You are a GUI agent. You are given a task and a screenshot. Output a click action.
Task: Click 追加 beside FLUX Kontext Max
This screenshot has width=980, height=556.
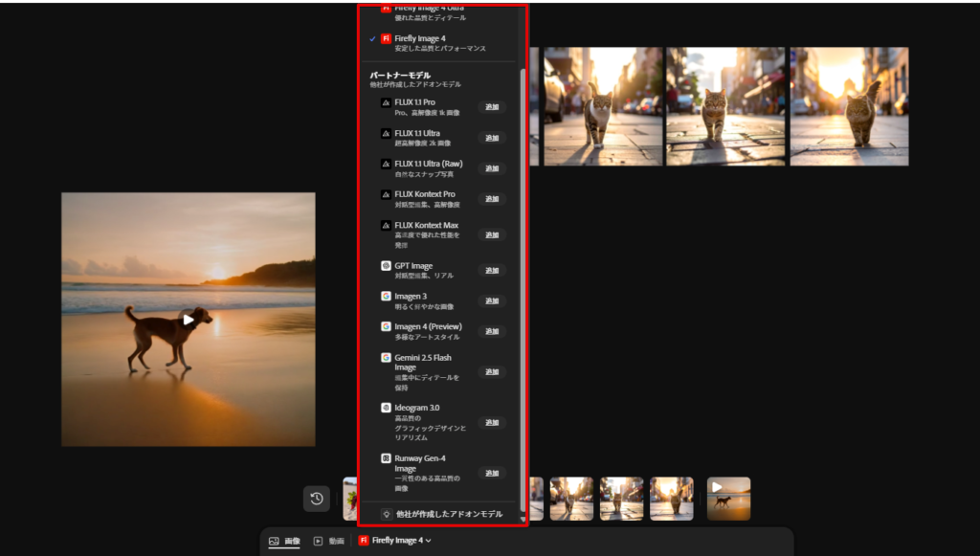tap(492, 234)
